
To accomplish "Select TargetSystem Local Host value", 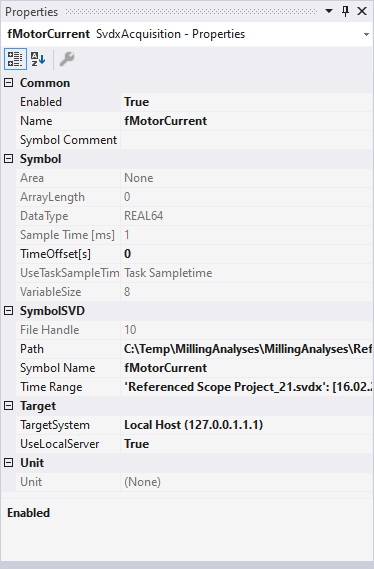I will coord(247,425).
